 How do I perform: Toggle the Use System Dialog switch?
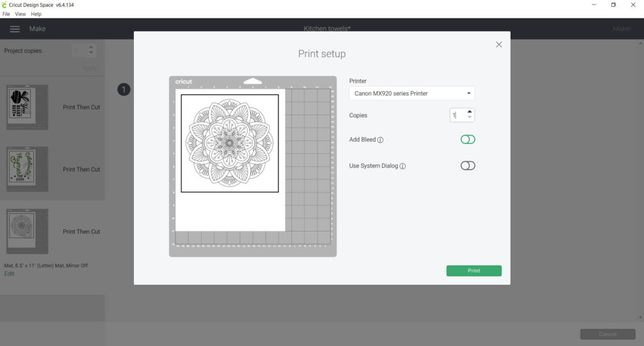(468, 165)
